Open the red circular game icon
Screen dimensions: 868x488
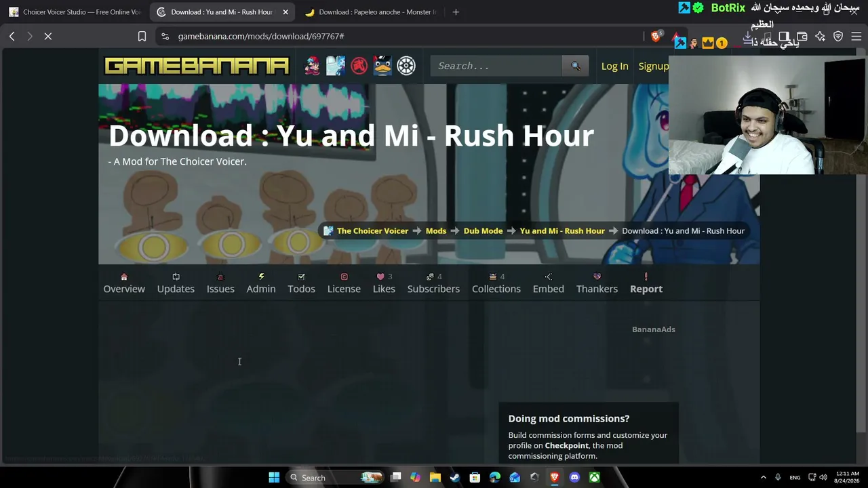coord(359,66)
